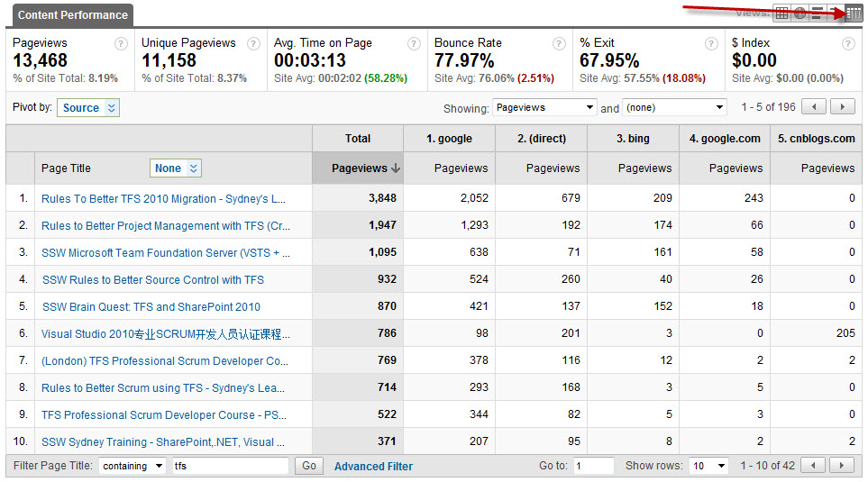Open help icon for Pageviews metric
Viewport: 868px width, 482px height.
tap(121, 43)
